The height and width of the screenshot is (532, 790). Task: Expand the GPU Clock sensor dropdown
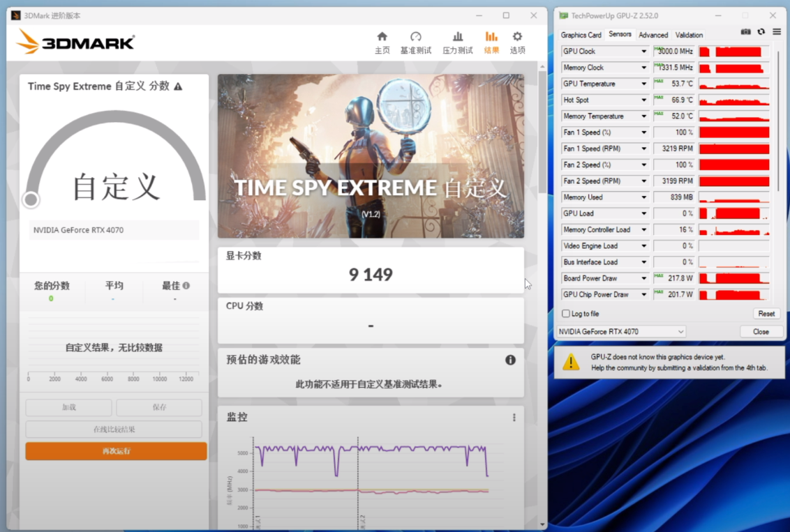644,52
